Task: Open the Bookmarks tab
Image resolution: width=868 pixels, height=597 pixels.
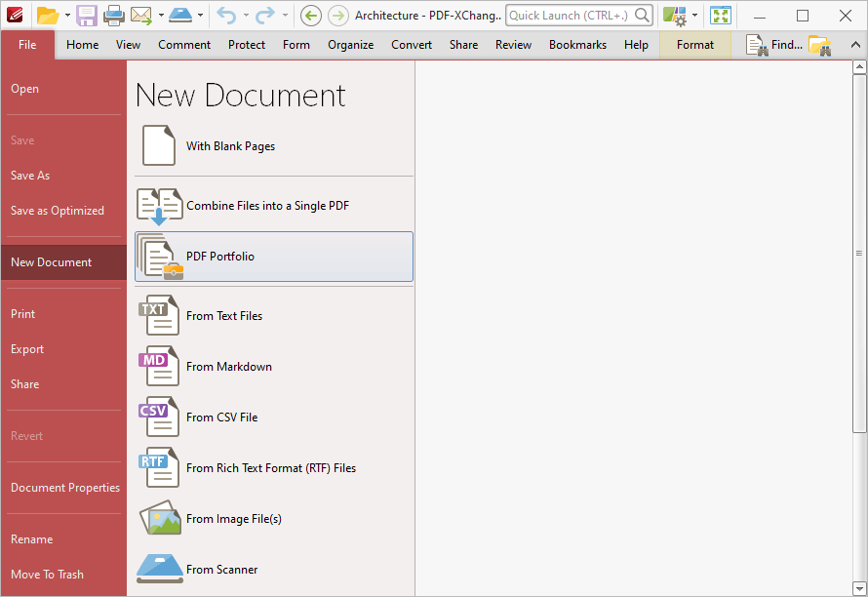Action: (577, 45)
